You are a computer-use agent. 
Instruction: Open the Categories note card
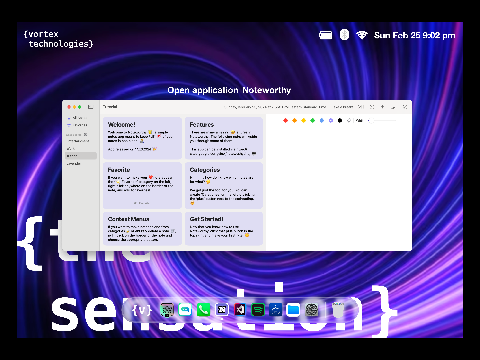[x=224, y=186]
